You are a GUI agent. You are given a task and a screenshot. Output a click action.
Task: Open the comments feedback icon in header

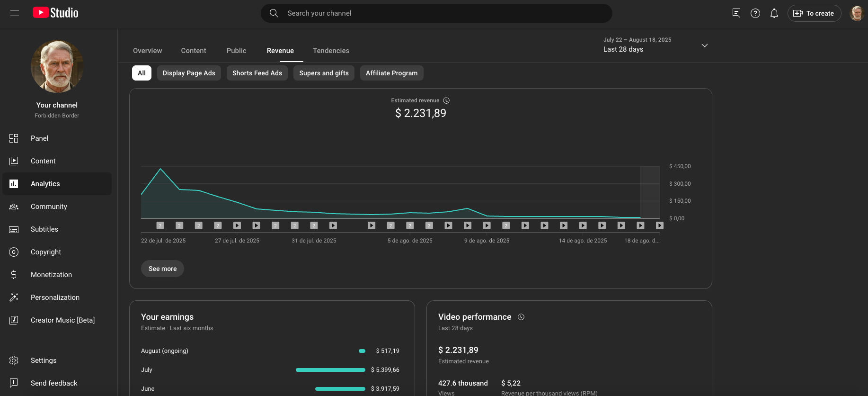point(736,13)
